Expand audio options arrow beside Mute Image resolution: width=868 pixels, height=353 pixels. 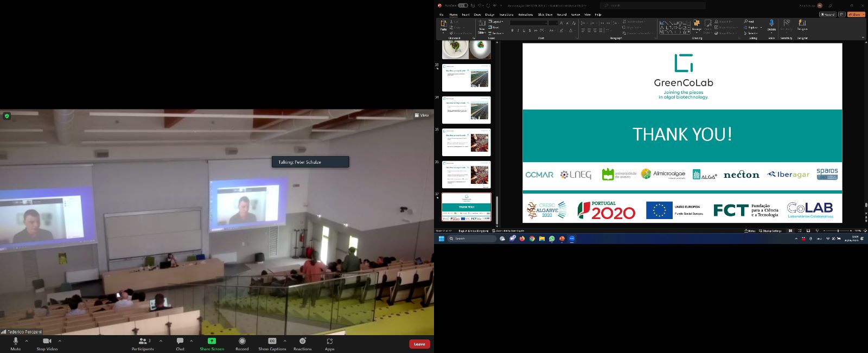(x=27, y=341)
